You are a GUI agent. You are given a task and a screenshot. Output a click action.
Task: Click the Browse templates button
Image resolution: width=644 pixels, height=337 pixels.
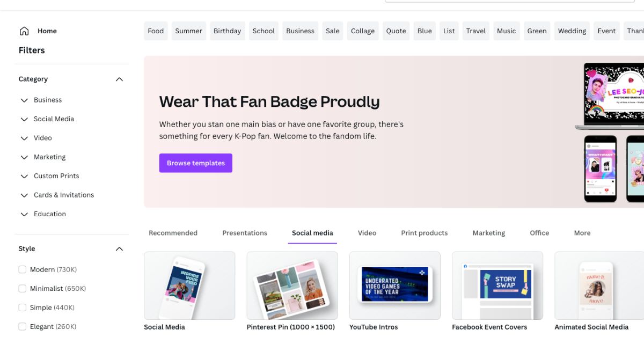pyautogui.click(x=195, y=163)
